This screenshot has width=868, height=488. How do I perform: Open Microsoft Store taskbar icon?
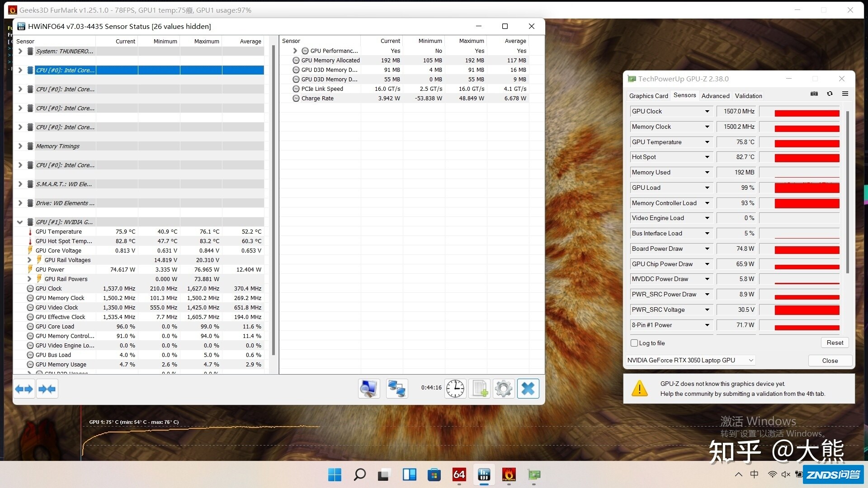[x=434, y=474]
